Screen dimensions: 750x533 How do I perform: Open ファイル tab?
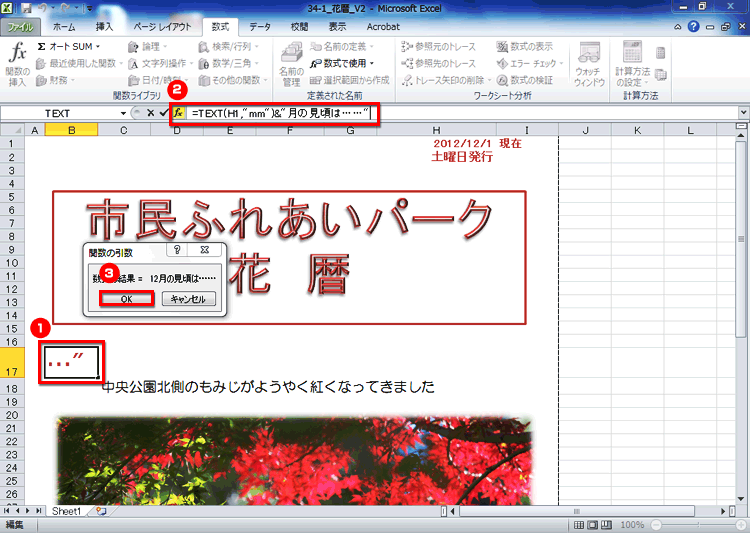pos(20,27)
